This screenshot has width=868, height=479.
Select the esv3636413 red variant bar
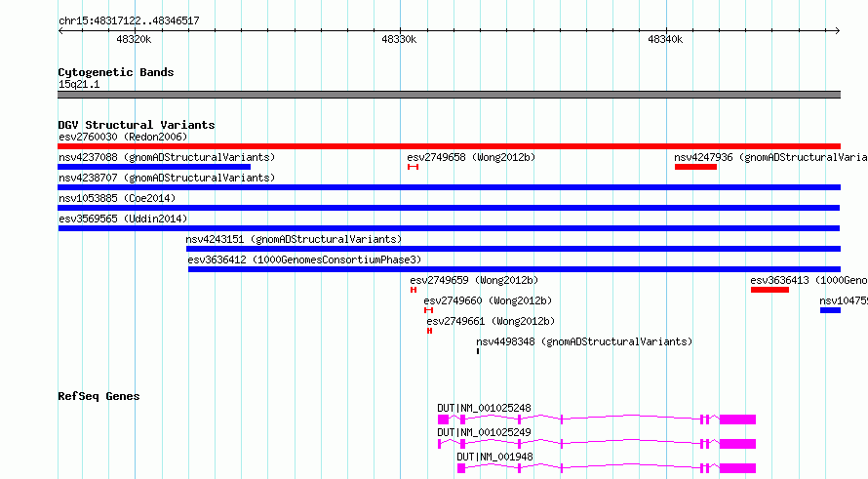[770, 290]
